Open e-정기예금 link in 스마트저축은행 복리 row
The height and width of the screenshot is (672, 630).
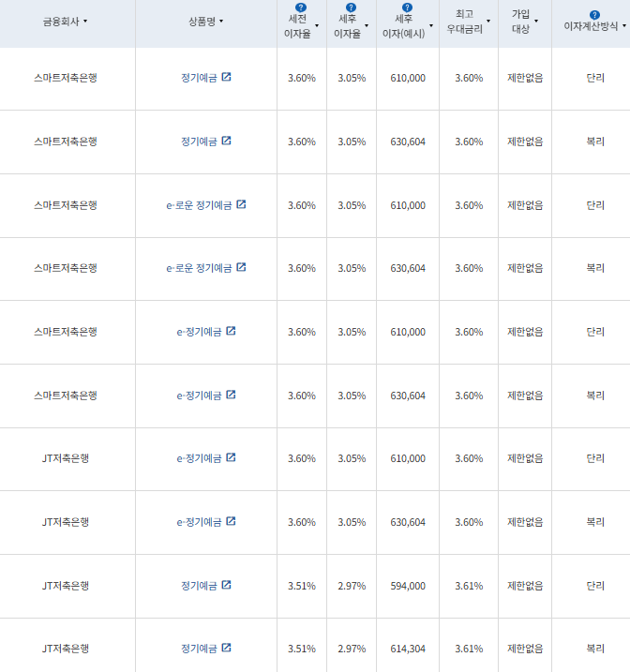tap(199, 396)
